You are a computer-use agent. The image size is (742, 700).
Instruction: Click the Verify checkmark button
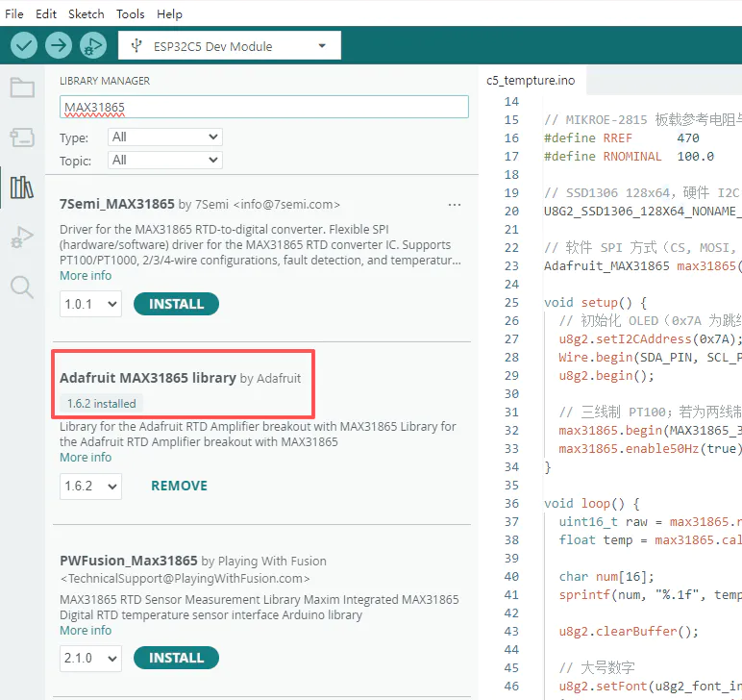point(24,45)
